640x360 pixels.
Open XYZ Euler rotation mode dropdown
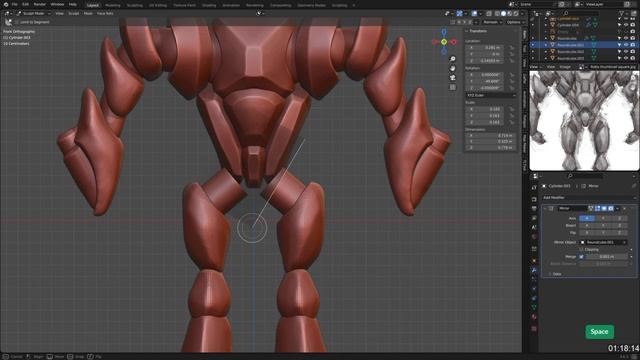click(x=491, y=95)
